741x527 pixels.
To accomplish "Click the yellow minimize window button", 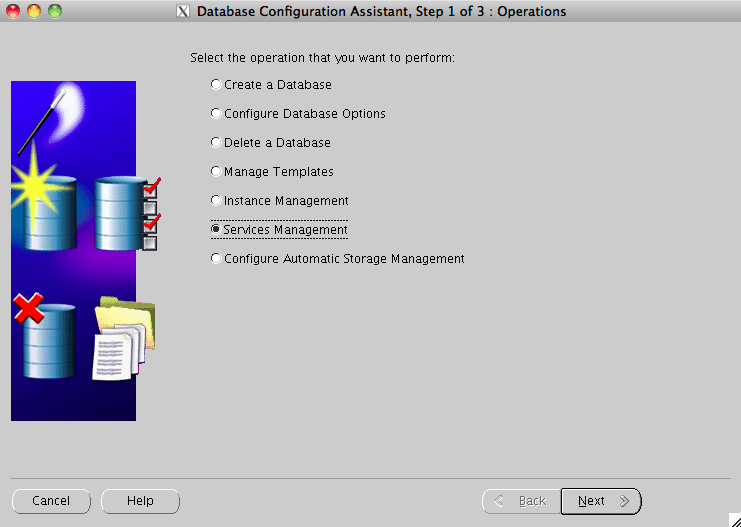I will point(35,12).
